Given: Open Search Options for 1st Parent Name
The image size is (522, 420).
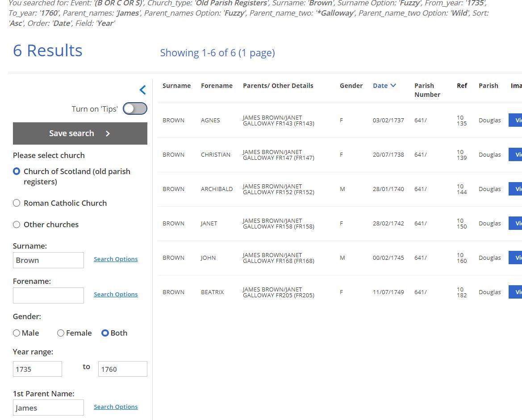Looking at the screenshot, I should pyautogui.click(x=116, y=407).
